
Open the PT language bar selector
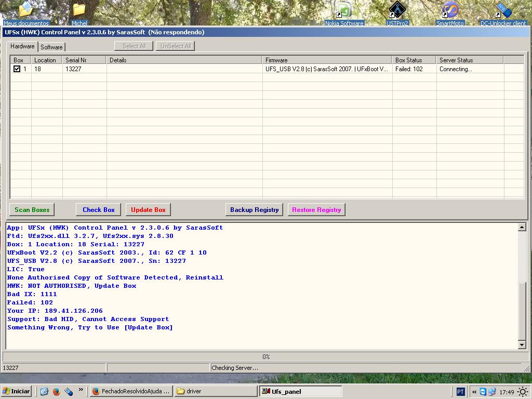pos(460,392)
